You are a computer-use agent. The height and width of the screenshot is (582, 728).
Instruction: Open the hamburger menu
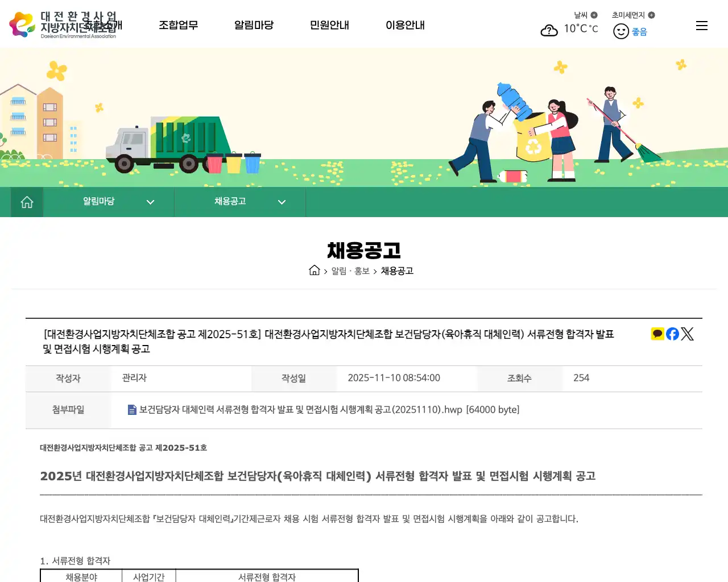click(701, 25)
